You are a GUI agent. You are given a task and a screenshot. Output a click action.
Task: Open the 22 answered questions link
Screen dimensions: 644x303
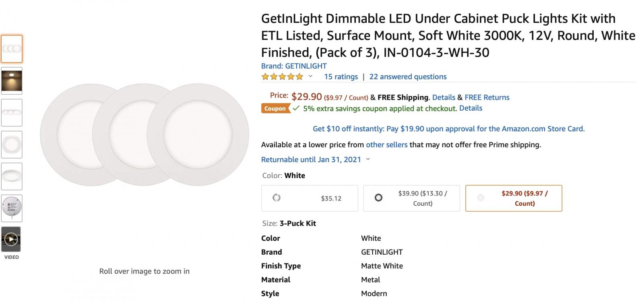tap(408, 76)
